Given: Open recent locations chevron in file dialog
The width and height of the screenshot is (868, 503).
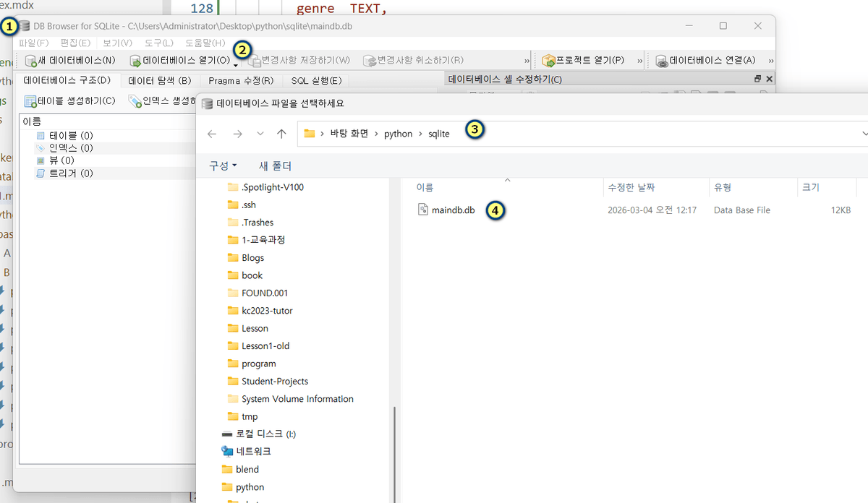Looking at the screenshot, I should coord(260,134).
